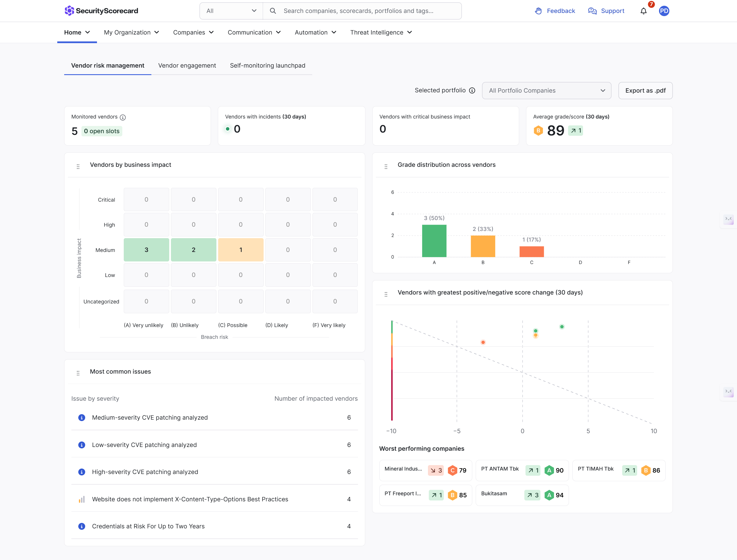Click the SecurityScorecard logo
The height and width of the screenshot is (560, 737).
coord(101,11)
